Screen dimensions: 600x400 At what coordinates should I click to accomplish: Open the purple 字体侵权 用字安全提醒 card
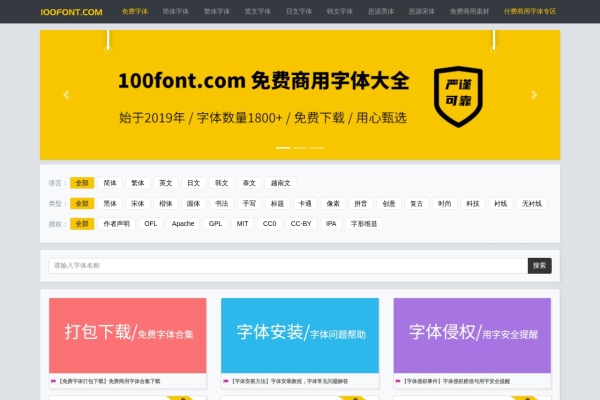[x=472, y=335]
